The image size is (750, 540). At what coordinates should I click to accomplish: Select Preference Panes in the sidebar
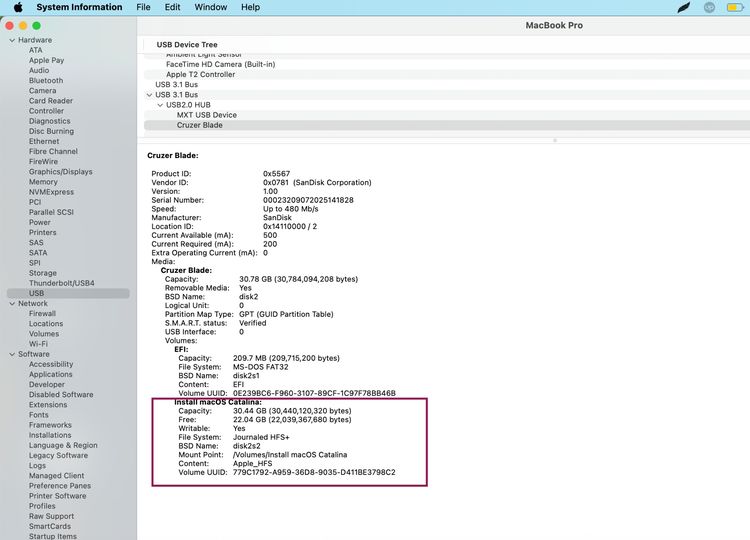(60, 486)
